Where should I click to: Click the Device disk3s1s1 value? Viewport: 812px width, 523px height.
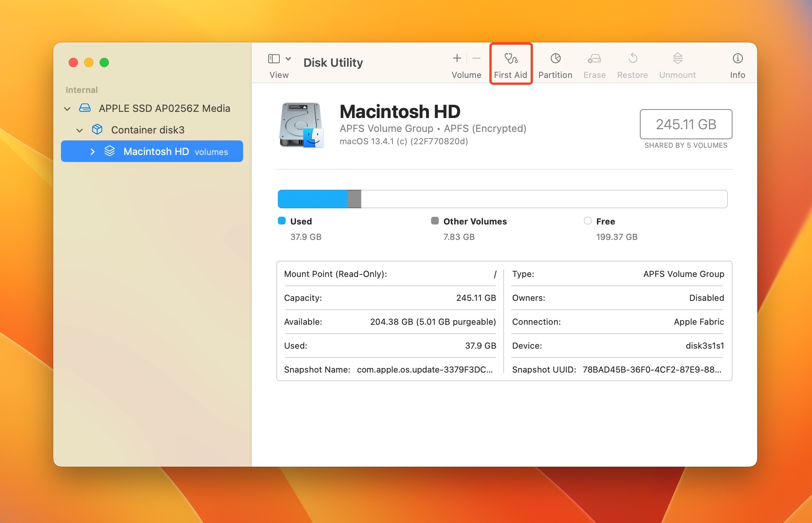pos(705,346)
